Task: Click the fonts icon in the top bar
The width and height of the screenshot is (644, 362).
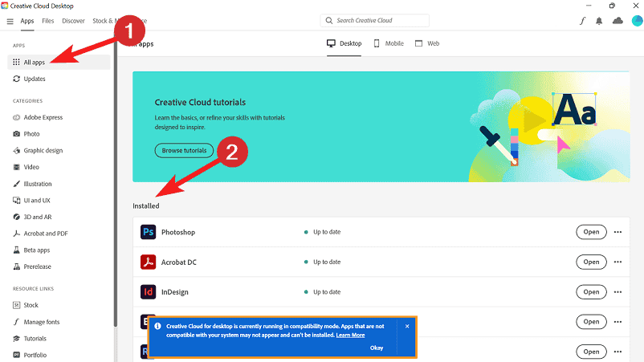Action: (x=582, y=21)
